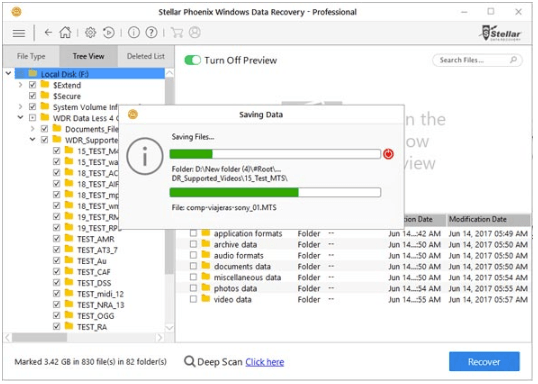This screenshot has width=538, height=384.
Task: Expand the System Volume Information node
Action: coord(21,107)
